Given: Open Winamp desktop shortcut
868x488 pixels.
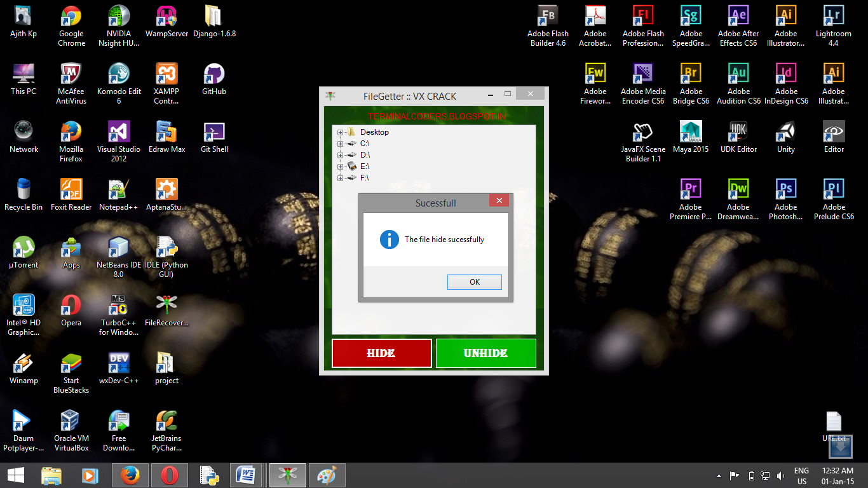Looking at the screenshot, I should 24,369.
